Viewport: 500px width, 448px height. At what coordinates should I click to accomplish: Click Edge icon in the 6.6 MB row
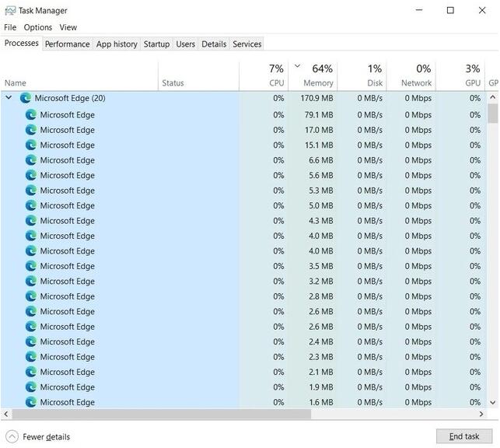click(31, 160)
